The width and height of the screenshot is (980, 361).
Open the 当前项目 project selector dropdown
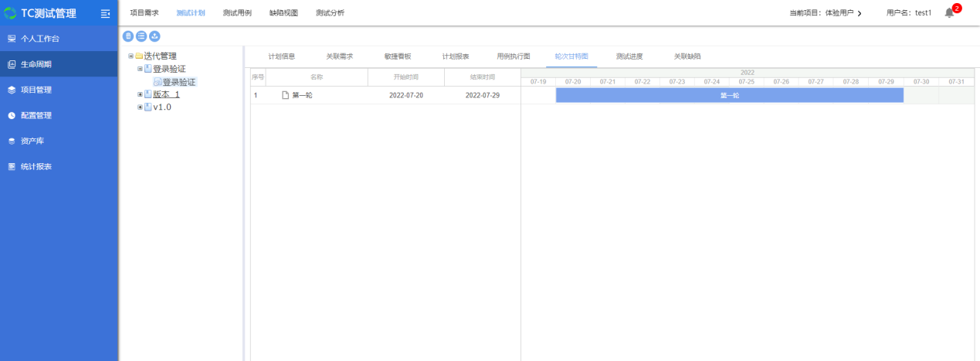826,13
